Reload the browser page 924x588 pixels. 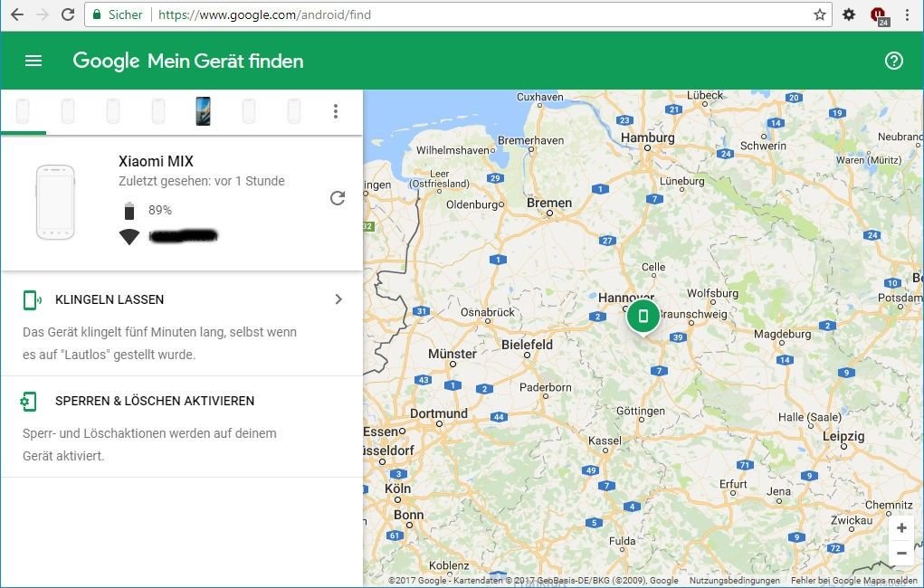[68, 14]
